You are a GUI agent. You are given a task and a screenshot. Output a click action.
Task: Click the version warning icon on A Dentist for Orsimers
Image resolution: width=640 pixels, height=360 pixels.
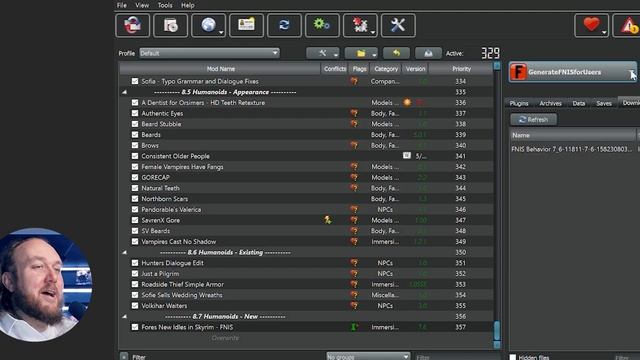click(407, 102)
